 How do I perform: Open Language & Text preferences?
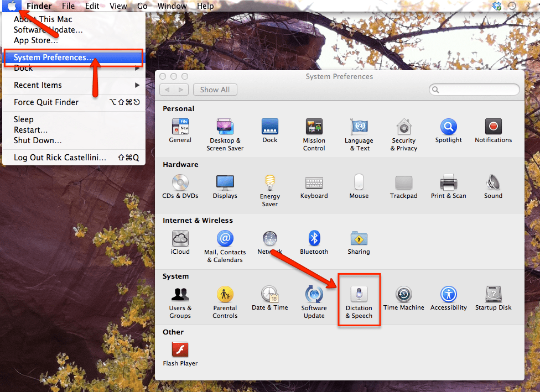[359, 134]
